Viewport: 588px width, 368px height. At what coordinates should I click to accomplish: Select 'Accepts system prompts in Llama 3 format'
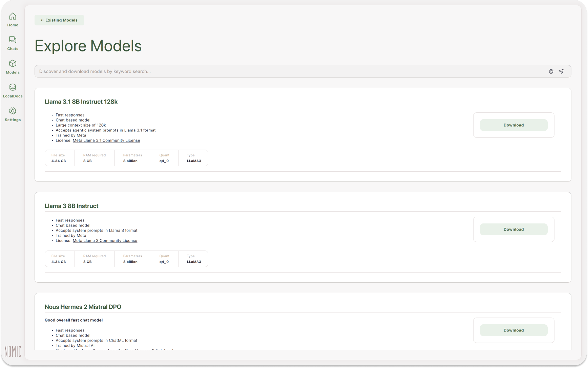[x=97, y=230]
